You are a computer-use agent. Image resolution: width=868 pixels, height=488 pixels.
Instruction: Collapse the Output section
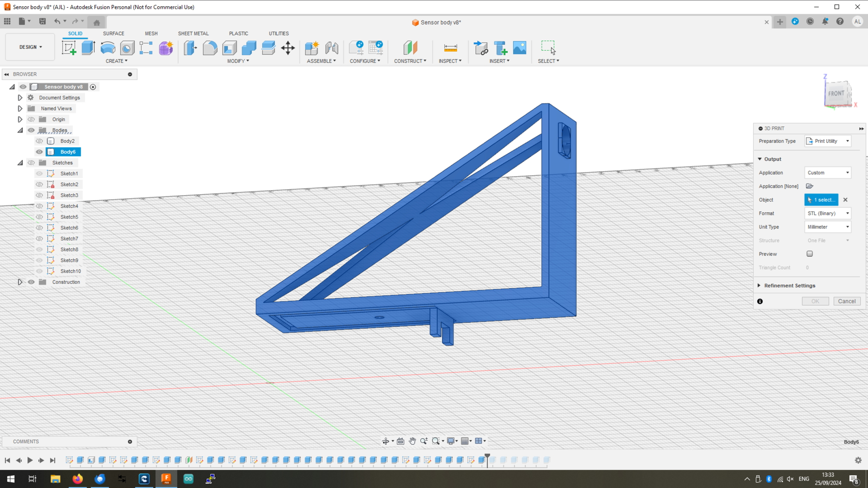tap(760, 159)
